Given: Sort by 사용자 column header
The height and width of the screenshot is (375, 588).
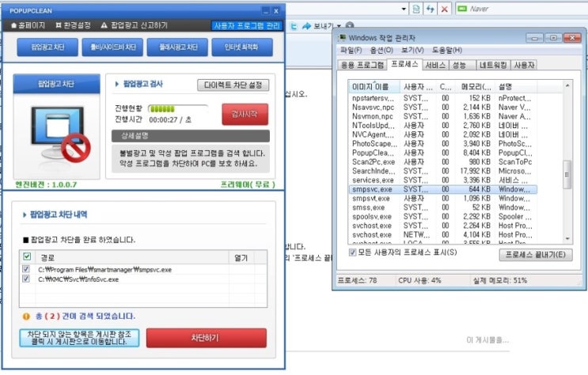Looking at the screenshot, I should 417,86.
